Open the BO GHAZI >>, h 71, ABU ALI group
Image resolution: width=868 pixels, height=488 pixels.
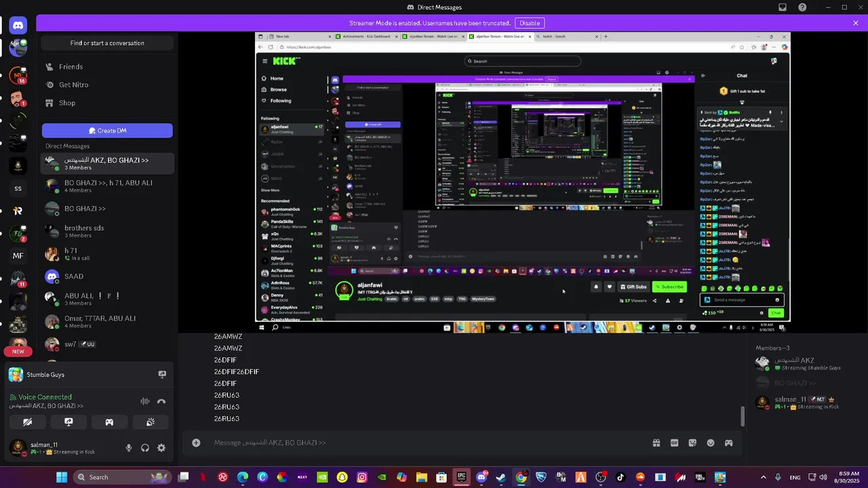coord(107,186)
